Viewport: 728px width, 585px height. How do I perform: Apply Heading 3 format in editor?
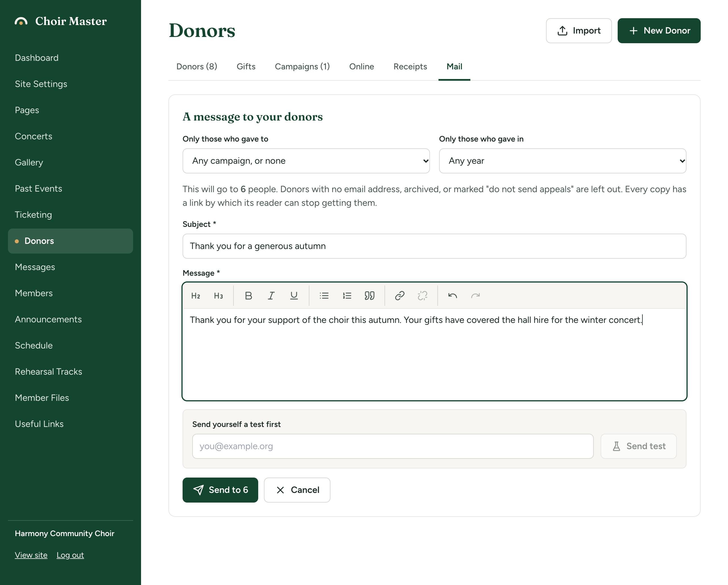pyautogui.click(x=218, y=296)
